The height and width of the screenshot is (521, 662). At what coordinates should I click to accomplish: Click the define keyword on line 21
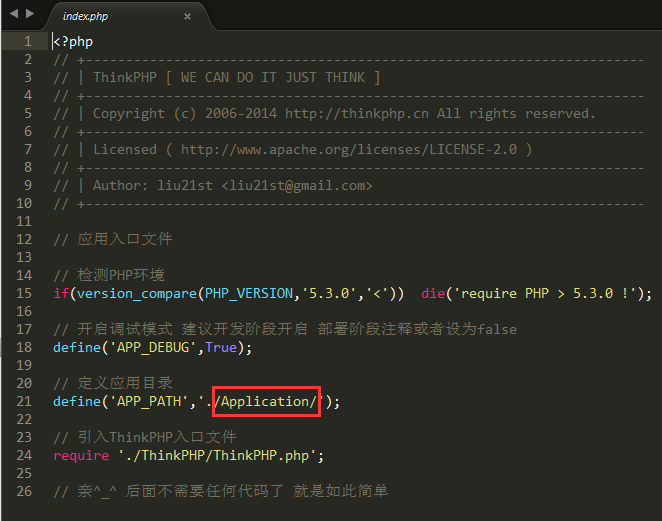pos(77,402)
